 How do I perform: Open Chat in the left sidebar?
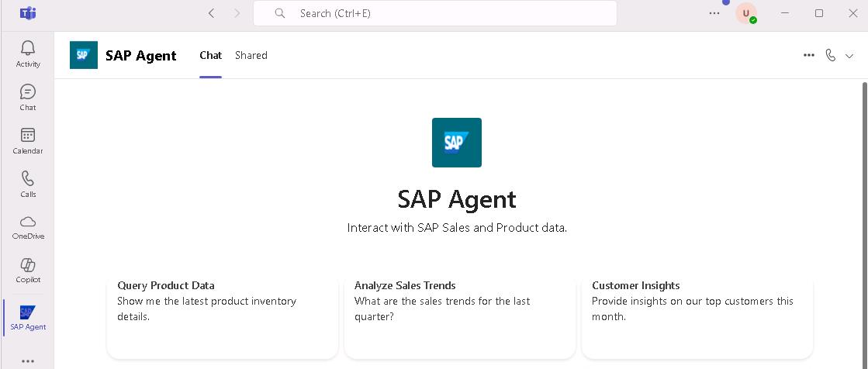[x=28, y=97]
